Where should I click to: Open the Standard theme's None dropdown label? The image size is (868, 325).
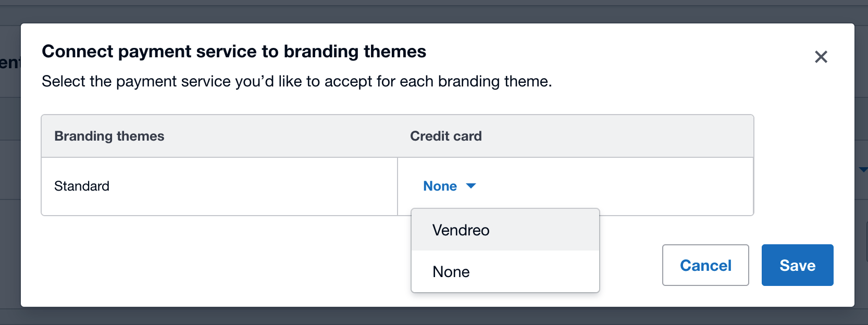pos(440,186)
